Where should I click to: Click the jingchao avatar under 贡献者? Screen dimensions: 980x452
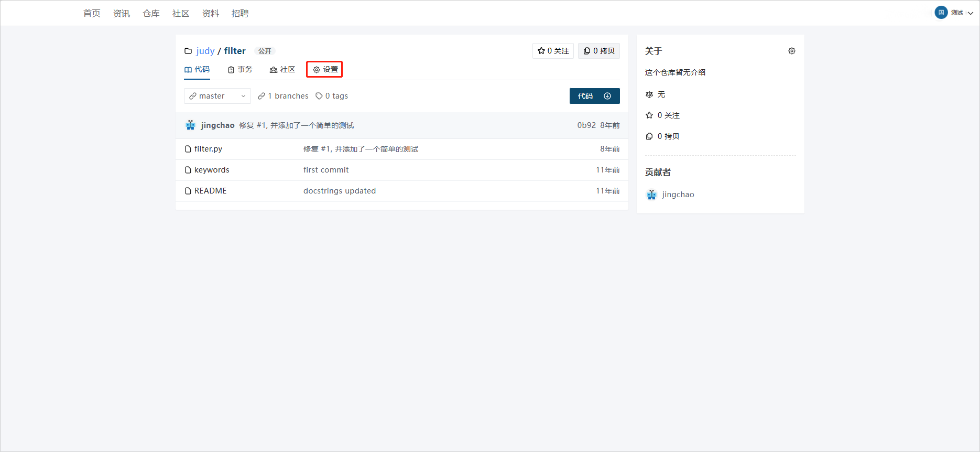[x=651, y=195]
